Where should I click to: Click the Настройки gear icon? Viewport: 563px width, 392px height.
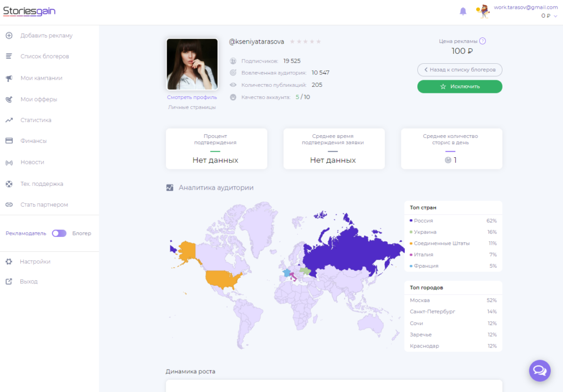pos(9,262)
